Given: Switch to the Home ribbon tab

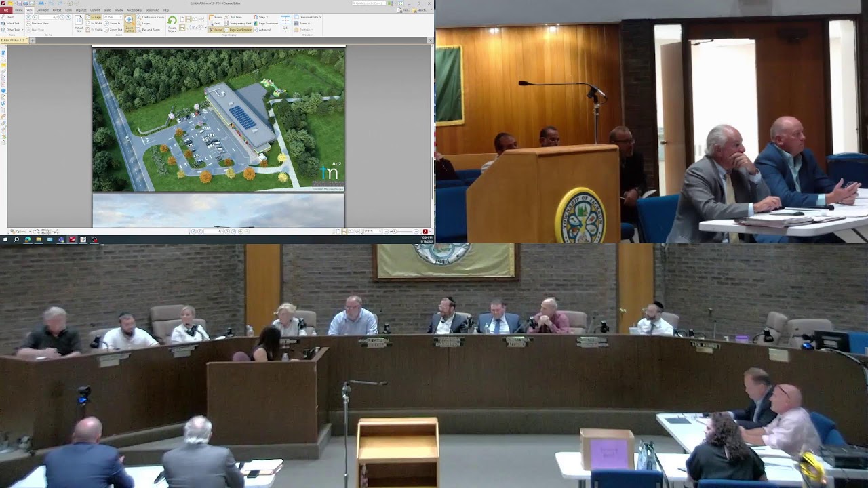Looking at the screenshot, I should tap(18, 10).
